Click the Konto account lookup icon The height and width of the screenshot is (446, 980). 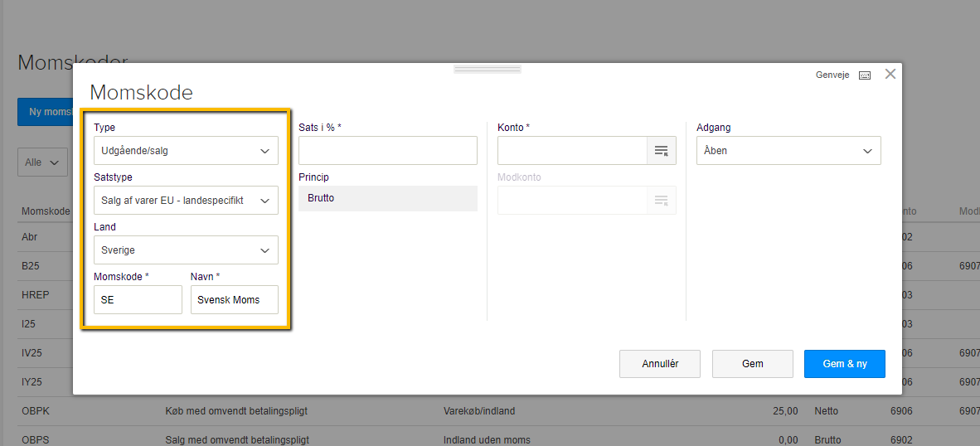[661, 151]
